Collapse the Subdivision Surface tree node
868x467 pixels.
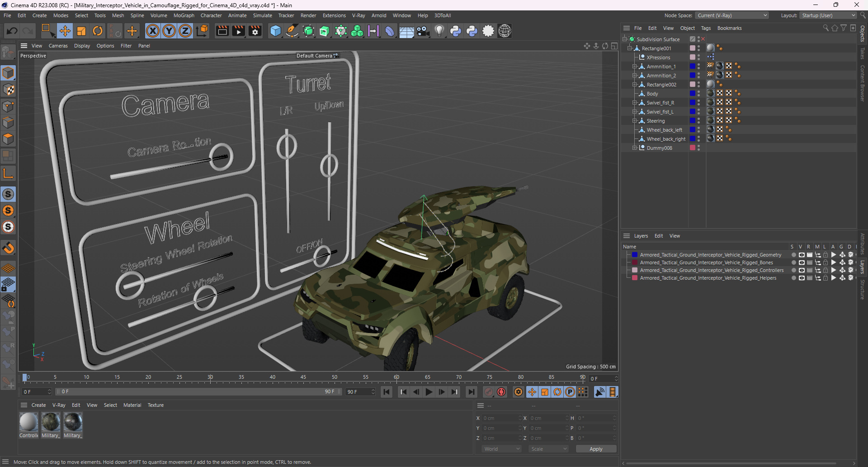coord(625,39)
